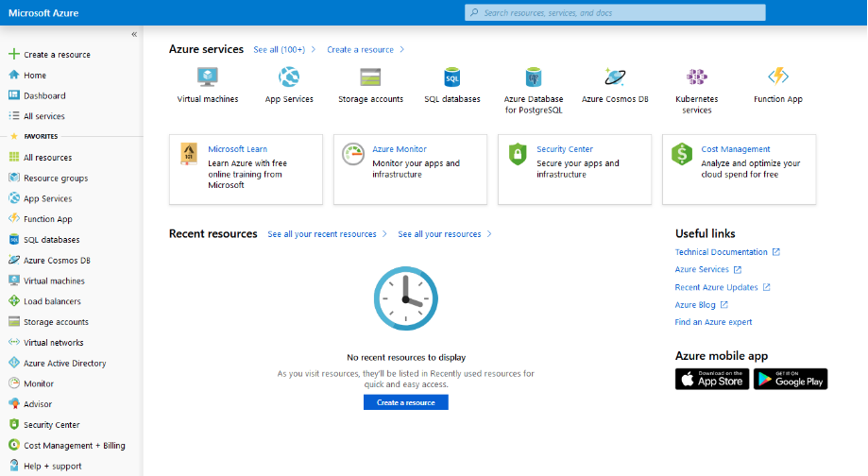Click the Load balancers sidebar icon
This screenshot has height=476, width=868.
(14, 301)
